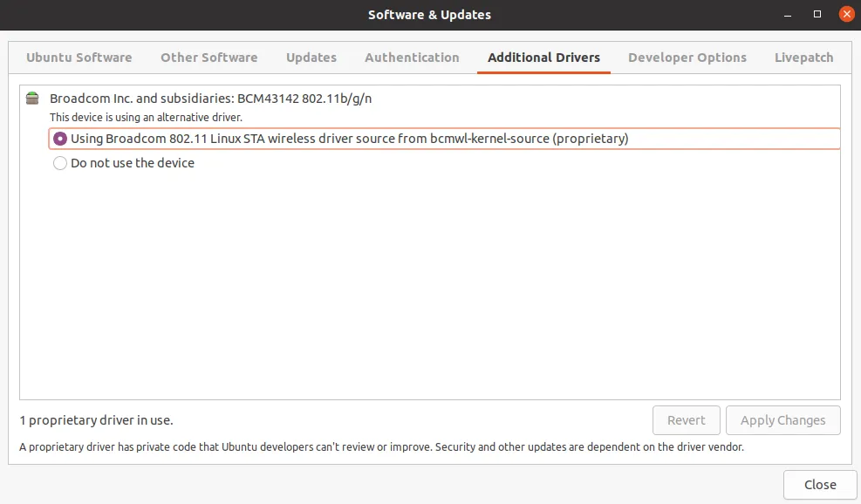Click the maximize window icon
861x504 pixels.
tap(817, 14)
